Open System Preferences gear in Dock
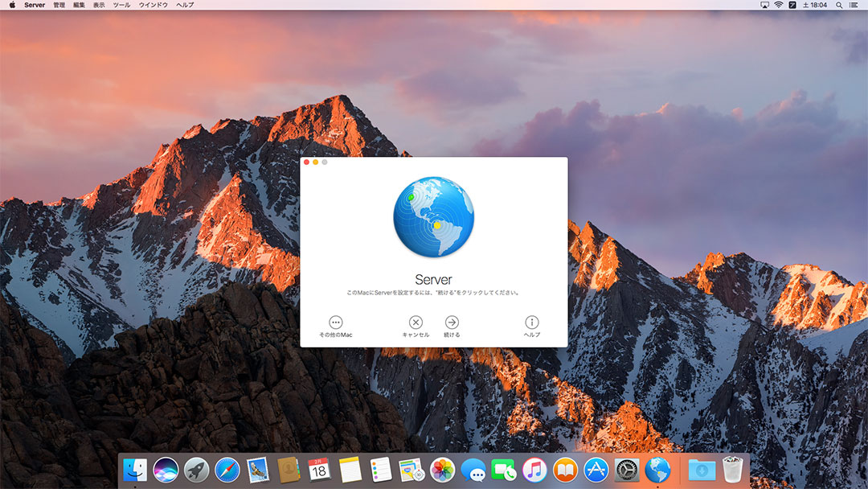 [x=627, y=471]
